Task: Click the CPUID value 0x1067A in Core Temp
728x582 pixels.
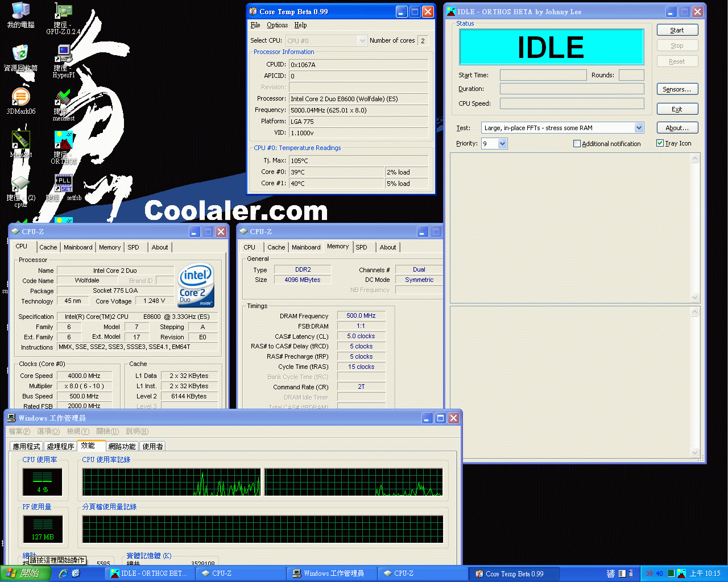Action: pyautogui.click(x=358, y=65)
